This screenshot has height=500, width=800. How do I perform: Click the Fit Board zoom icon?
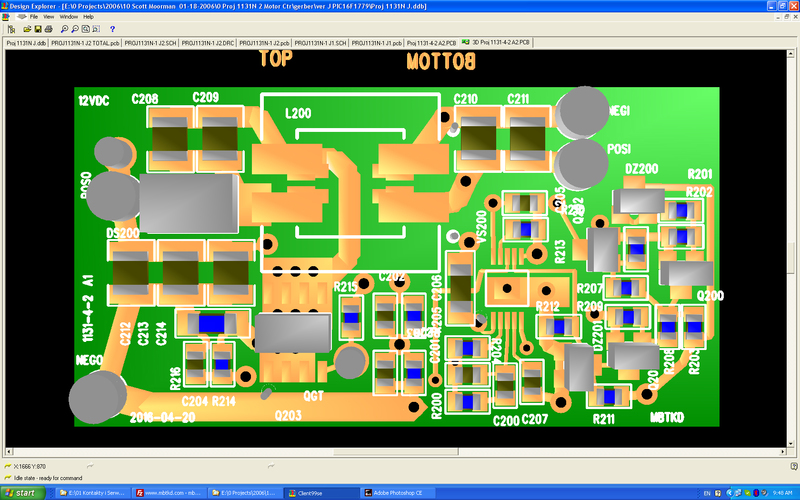point(85,29)
